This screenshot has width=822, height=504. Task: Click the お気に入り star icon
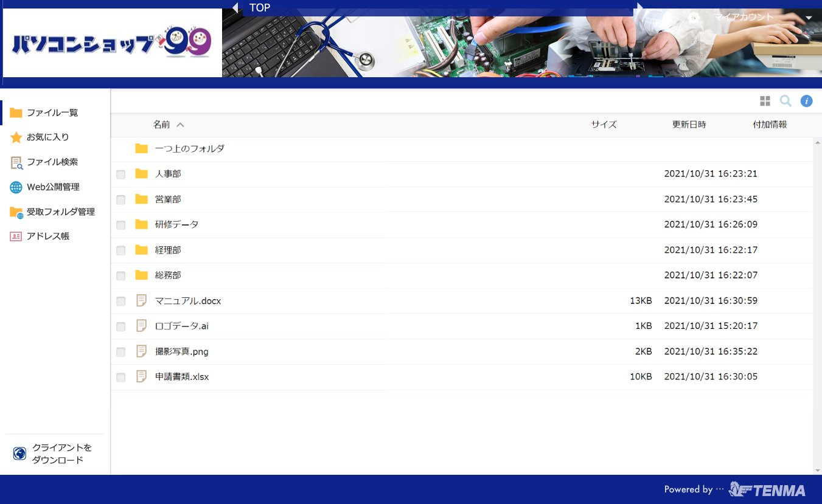pos(16,137)
